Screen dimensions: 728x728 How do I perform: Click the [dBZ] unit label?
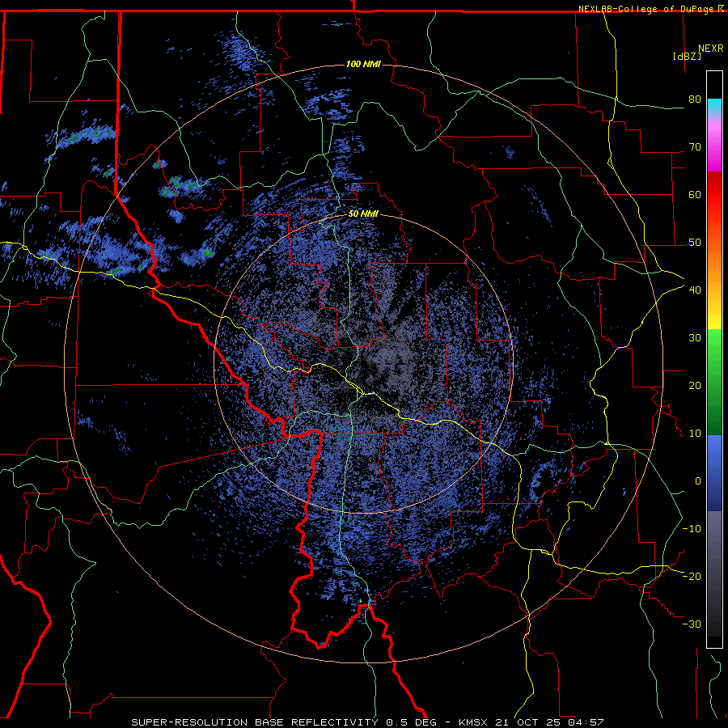pyautogui.click(x=687, y=56)
